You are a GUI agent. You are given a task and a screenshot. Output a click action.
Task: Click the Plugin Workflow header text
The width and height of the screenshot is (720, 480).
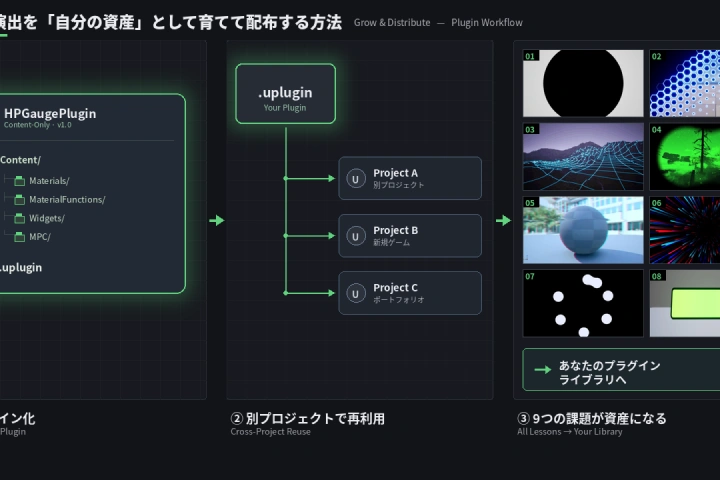pos(487,23)
